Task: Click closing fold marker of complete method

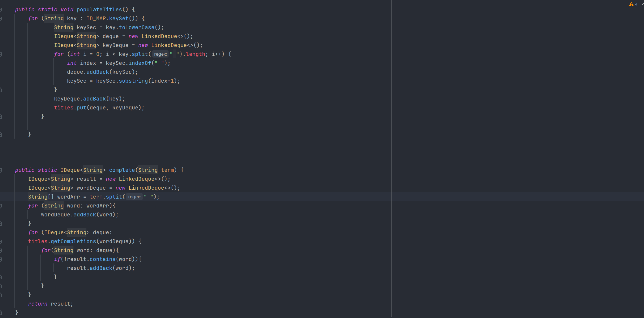Action: 1,313
